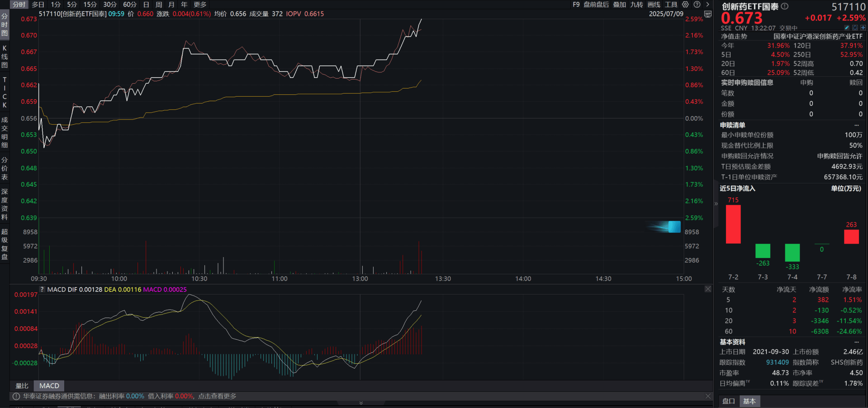This screenshot has height=408, width=868.
Task: Open the MACD indicator help question mark
Action: [x=43, y=290]
